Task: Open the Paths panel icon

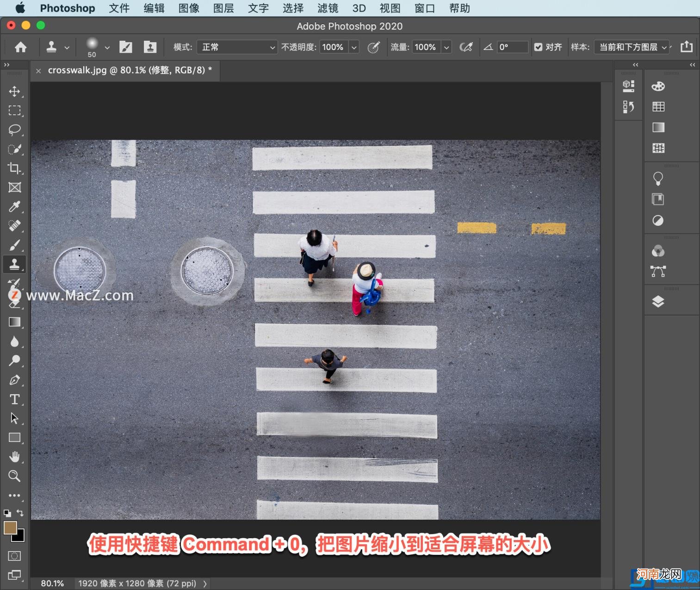Action: coord(658,271)
